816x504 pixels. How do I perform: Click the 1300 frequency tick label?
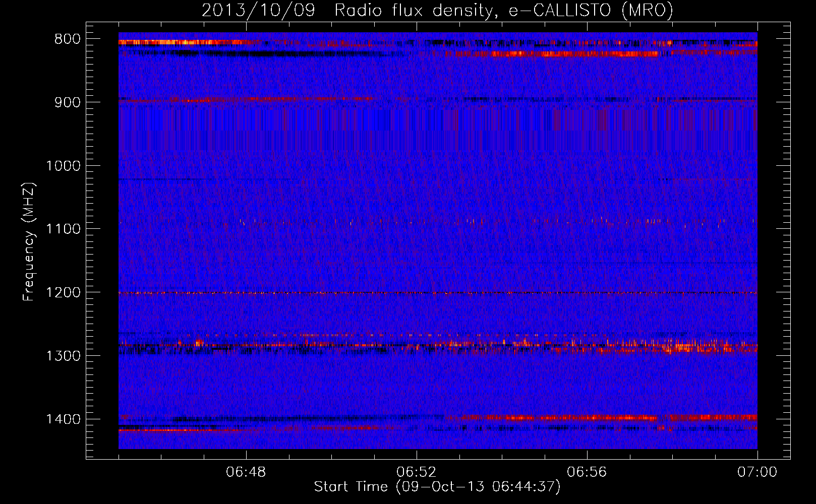pyautogui.click(x=63, y=356)
